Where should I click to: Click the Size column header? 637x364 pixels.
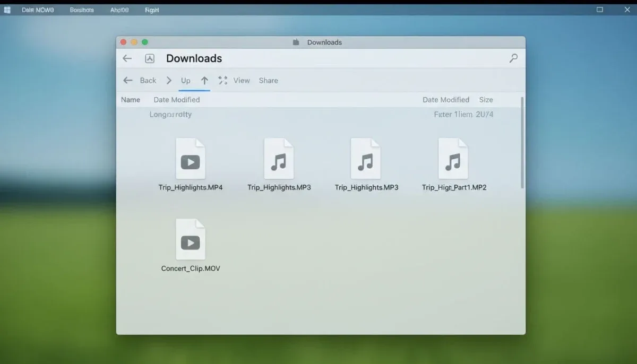(x=486, y=99)
